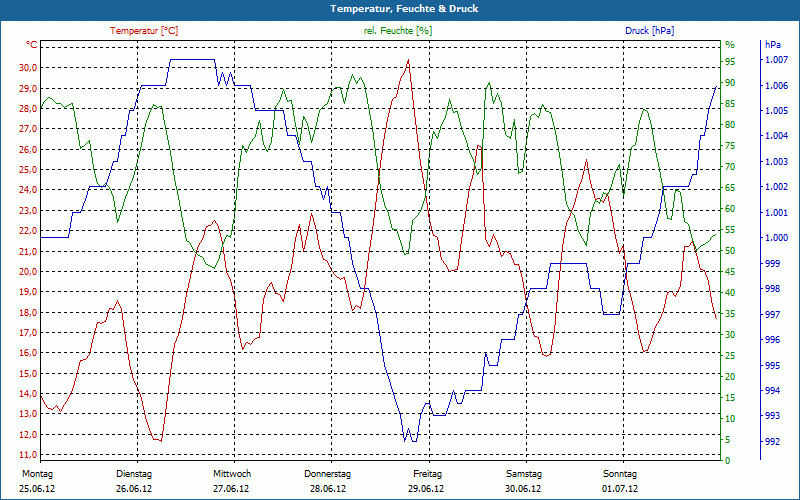
Task: Click the 'Sonntag' day label
Action: (x=620, y=474)
